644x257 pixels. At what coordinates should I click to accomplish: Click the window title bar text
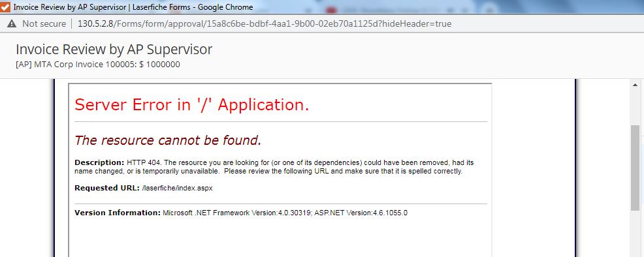click(x=133, y=7)
